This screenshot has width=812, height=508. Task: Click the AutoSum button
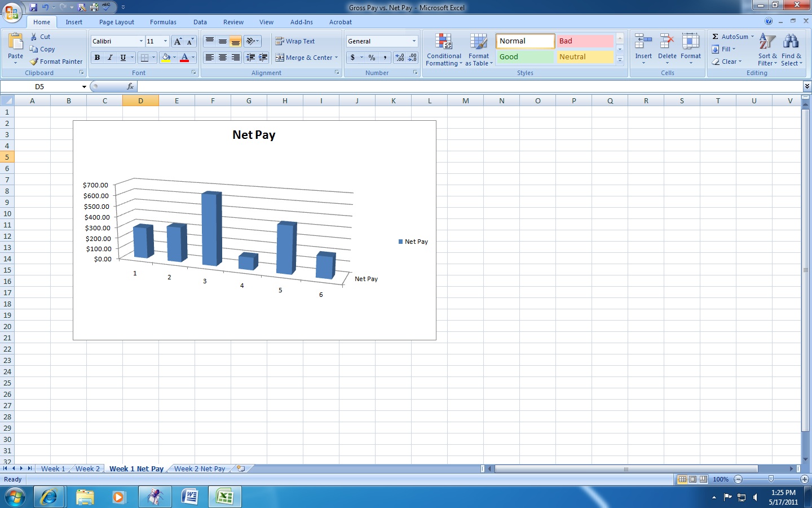click(x=732, y=37)
